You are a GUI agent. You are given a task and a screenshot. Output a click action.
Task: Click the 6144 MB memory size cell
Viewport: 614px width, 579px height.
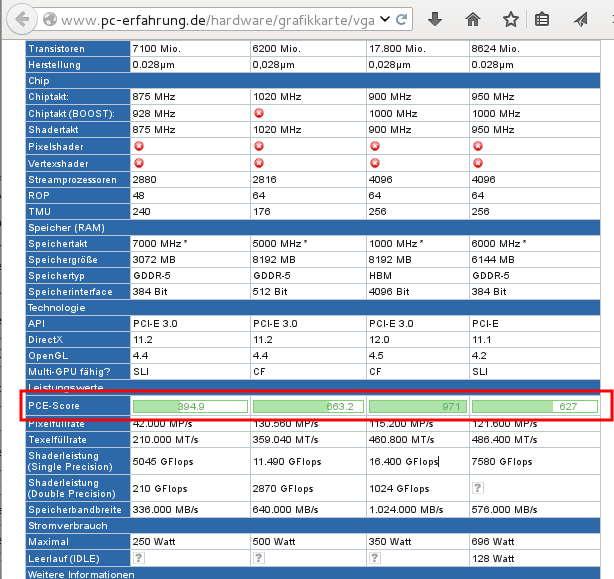click(535, 260)
